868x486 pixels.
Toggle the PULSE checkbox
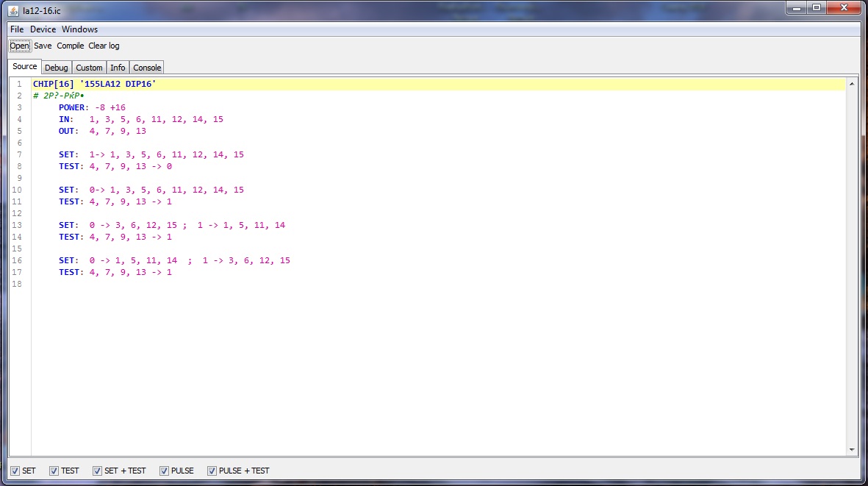[164, 471]
